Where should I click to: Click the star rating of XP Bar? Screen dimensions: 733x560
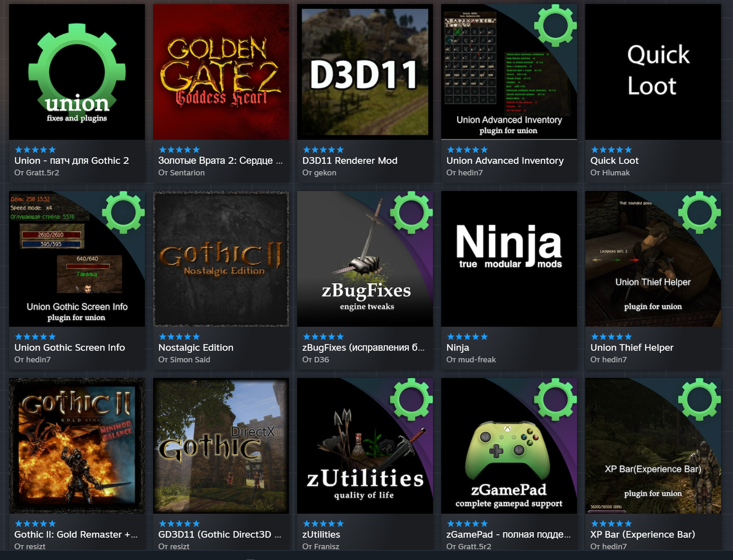coord(611,524)
